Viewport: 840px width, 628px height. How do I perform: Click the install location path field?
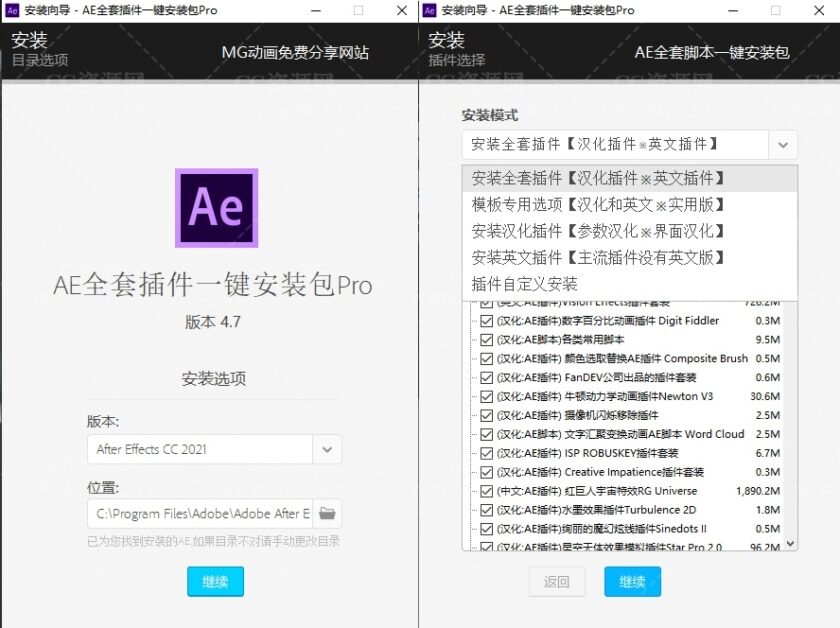(199, 514)
